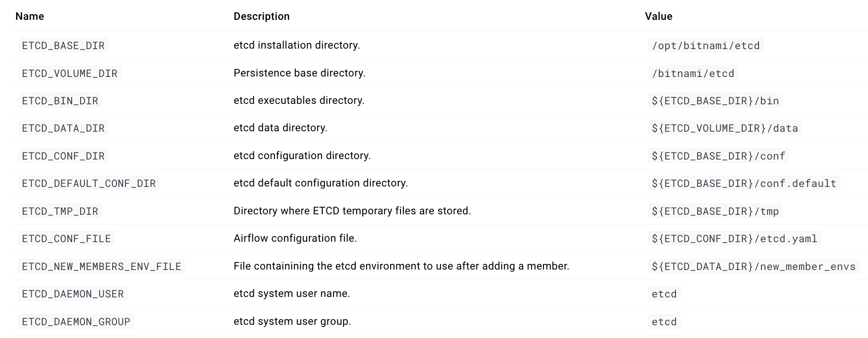The height and width of the screenshot is (338, 868).
Task: Select the ETCD_BIN_DIR variable name
Action: 60,101
